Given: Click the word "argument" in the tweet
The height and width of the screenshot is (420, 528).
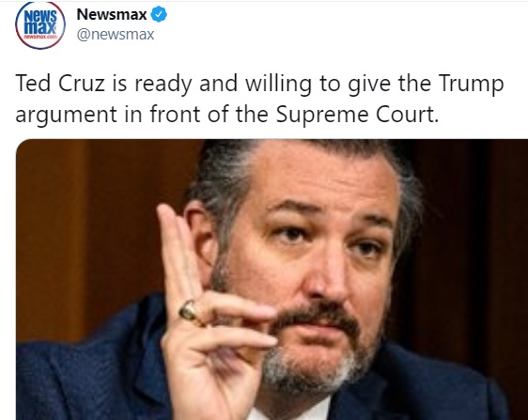Looking at the screenshot, I should click(66, 116).
